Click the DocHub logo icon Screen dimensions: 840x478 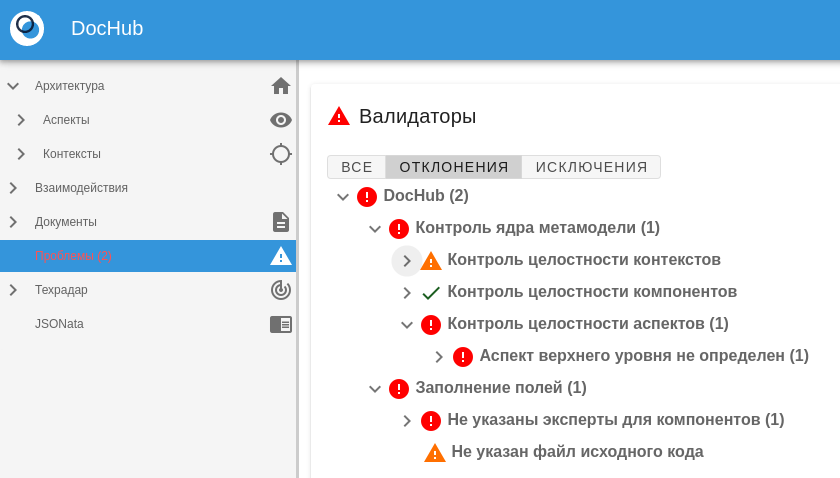(27, 28)
